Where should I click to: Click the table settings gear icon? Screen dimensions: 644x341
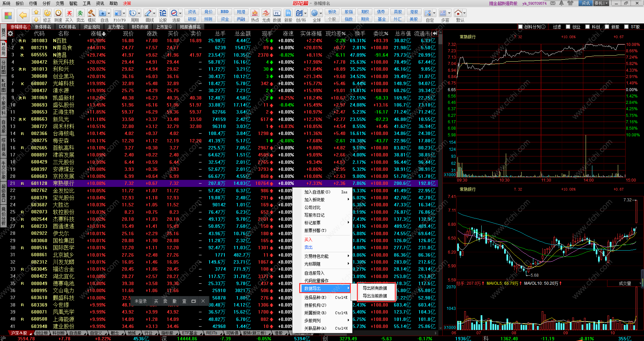coord(10,33)
